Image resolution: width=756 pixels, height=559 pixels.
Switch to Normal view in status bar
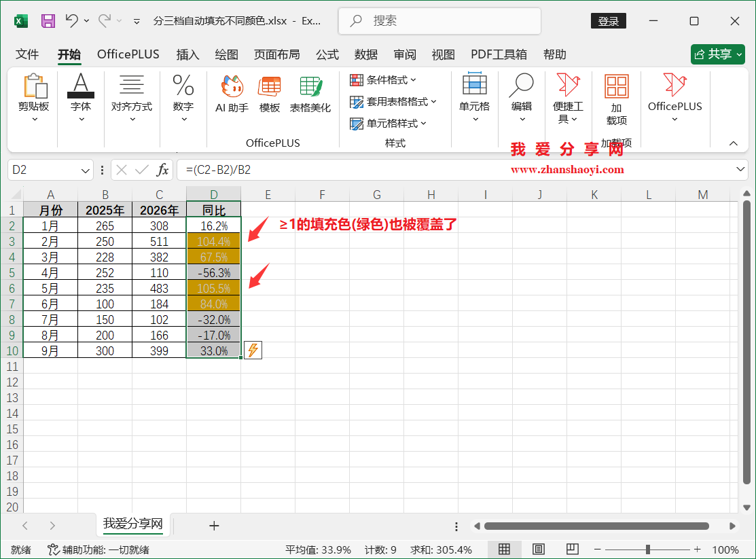point(504,549)
